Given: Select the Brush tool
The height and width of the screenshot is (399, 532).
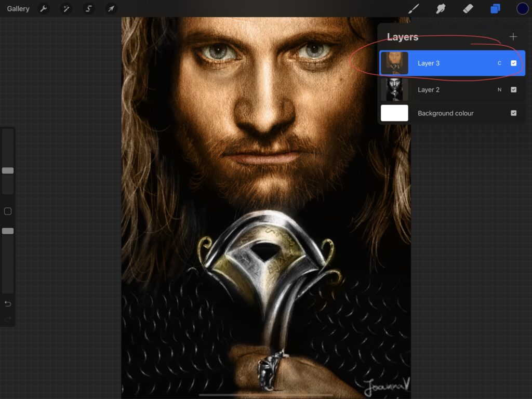Looking at the screenshot, I should click(414, 9).
